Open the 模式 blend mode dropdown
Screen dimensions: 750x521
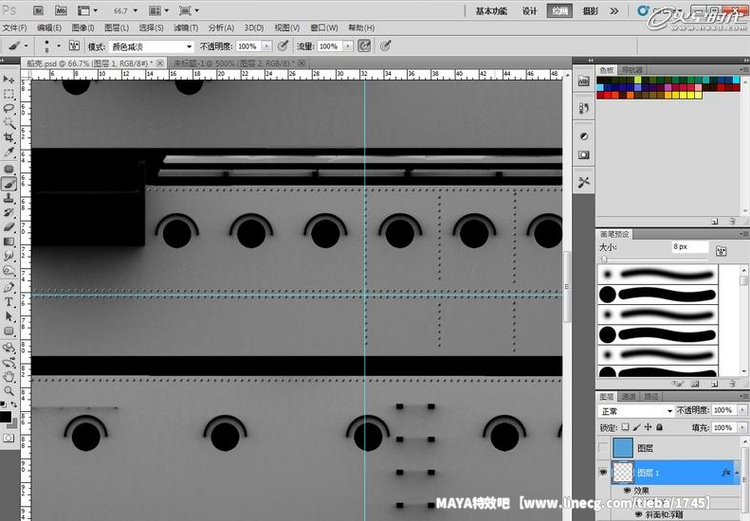151,46
